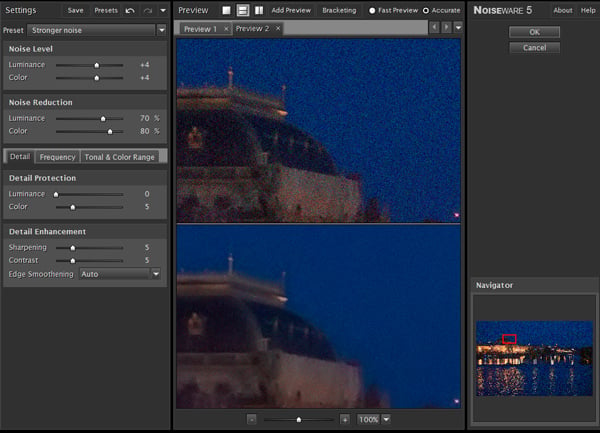Viewport: 600px width, 433px height.
Task: Go to previous preview tab arrow
Action: pyautogui.click(x=434, y=28)
